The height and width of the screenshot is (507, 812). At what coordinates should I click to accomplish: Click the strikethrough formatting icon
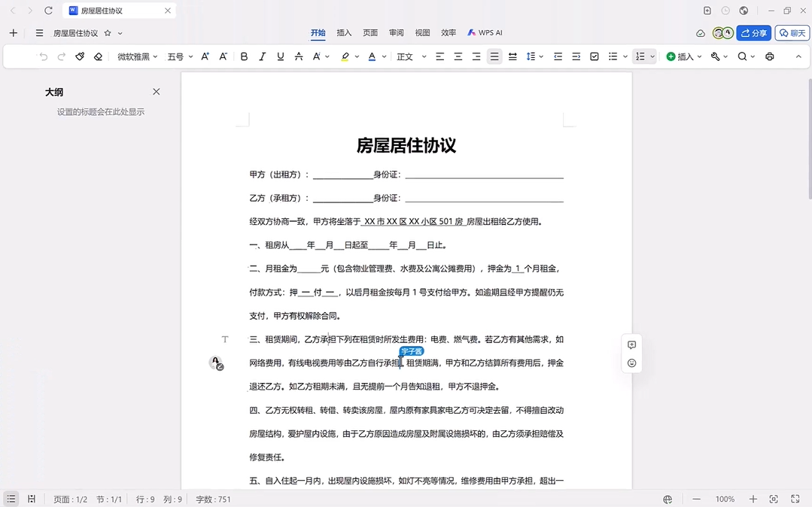[299, 56]
